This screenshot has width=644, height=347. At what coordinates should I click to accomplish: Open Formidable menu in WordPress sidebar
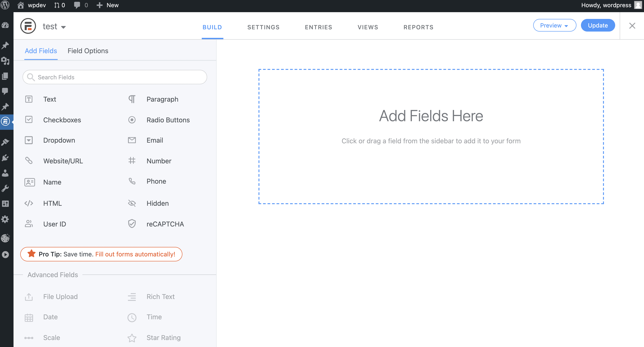click(5, 122)
